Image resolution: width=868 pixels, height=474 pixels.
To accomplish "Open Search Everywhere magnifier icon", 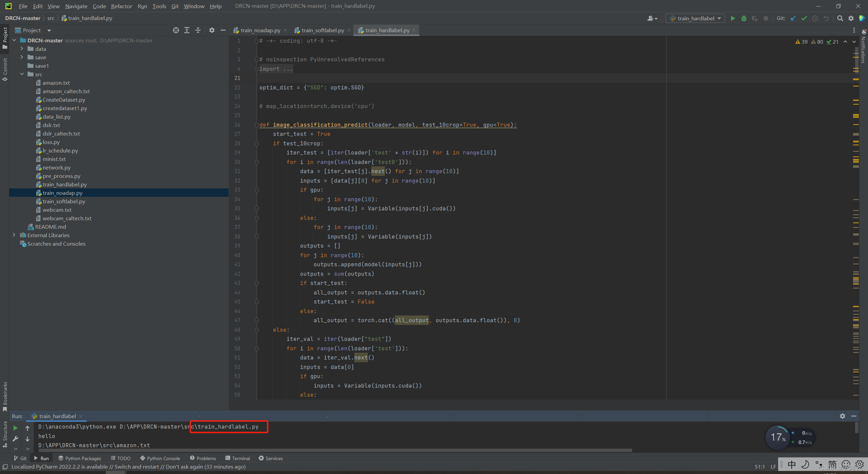I will (840, 18).
